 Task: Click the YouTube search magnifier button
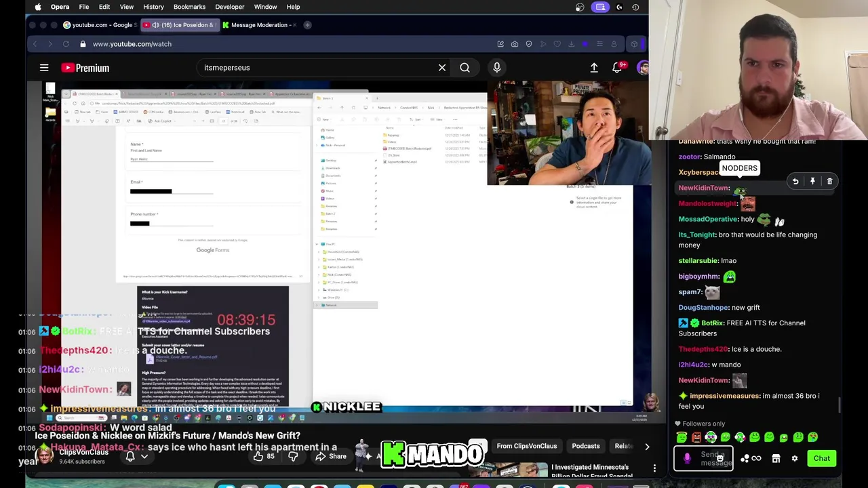[x=465, y=68]
